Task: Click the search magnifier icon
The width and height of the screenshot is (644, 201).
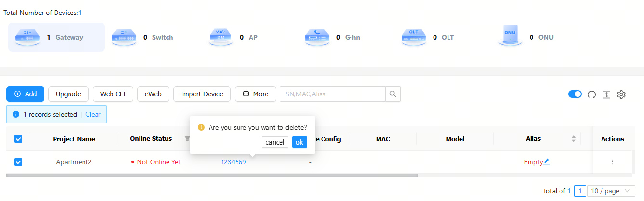Action: tap(393, 94)
